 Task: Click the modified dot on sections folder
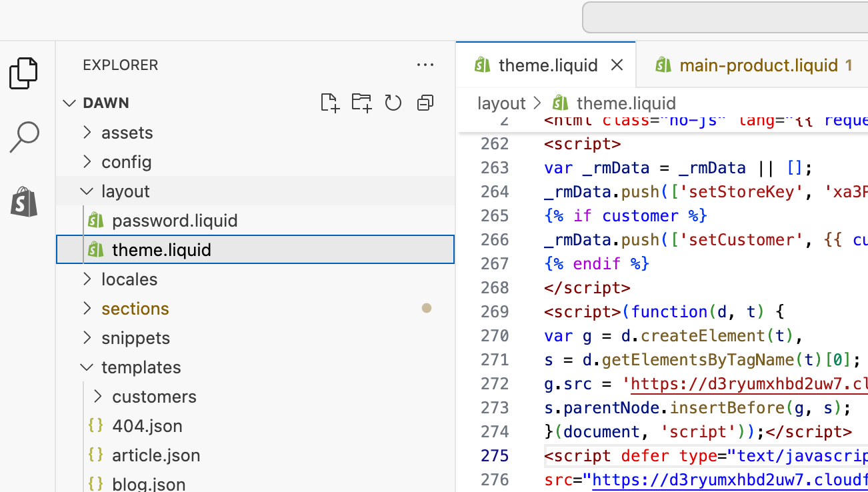point(427,308)
